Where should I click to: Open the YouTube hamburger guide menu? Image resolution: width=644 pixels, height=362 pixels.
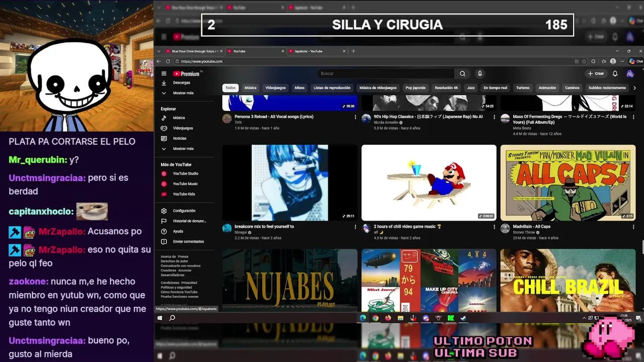[x=164, y=73]
